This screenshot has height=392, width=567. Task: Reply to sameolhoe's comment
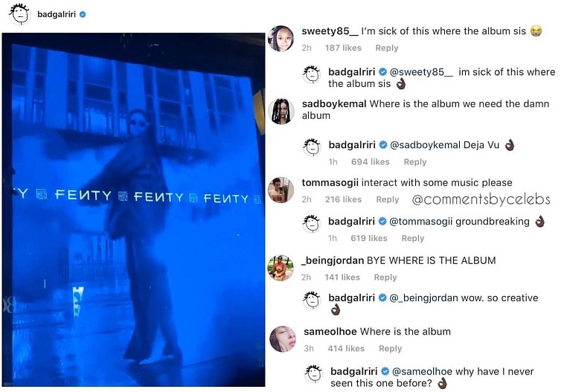(390, 348)
